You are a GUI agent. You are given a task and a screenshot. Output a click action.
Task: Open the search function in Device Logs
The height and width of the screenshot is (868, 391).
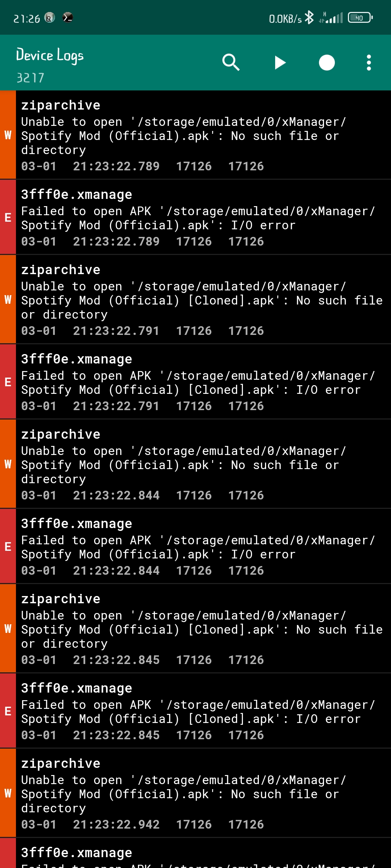pos(231,62)
